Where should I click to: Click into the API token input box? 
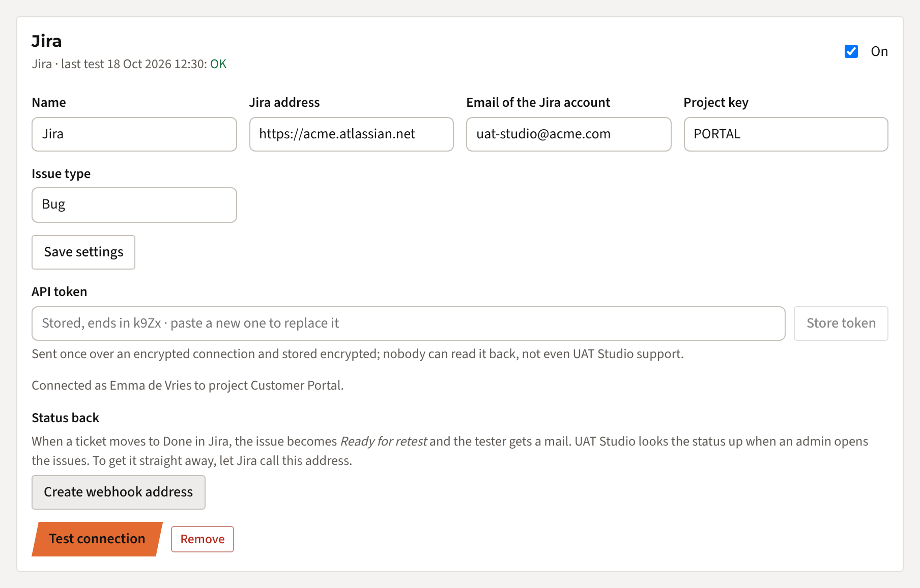coord(409,324)
